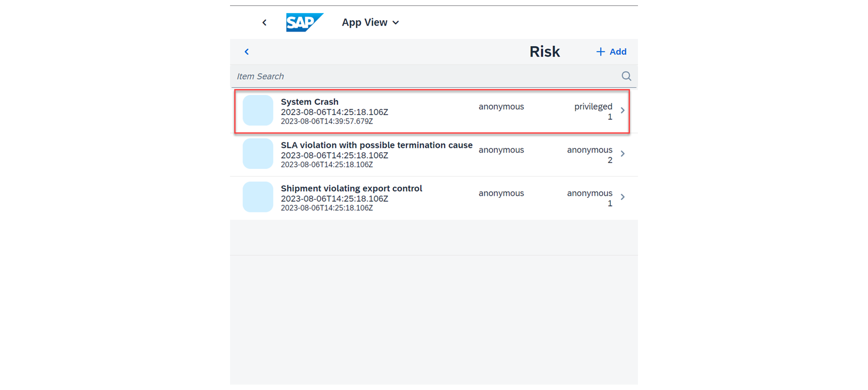Click the timestamp 2023-08-06T14:39:57.679Z

click(327, 121)
